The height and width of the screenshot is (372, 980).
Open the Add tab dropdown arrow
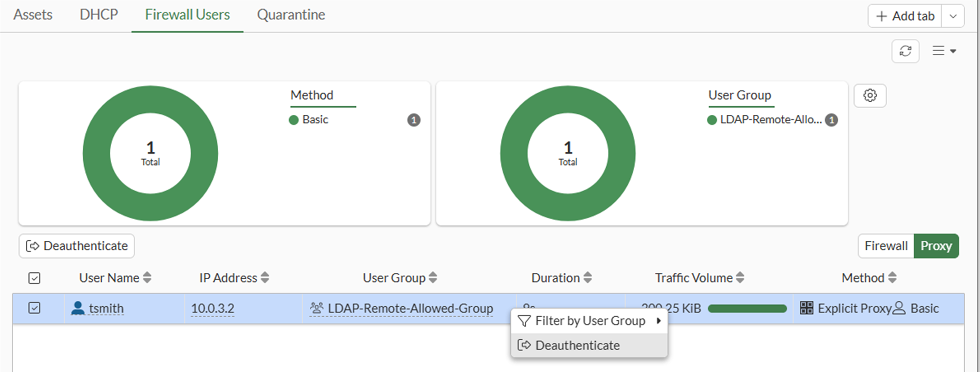click(953, 16)
